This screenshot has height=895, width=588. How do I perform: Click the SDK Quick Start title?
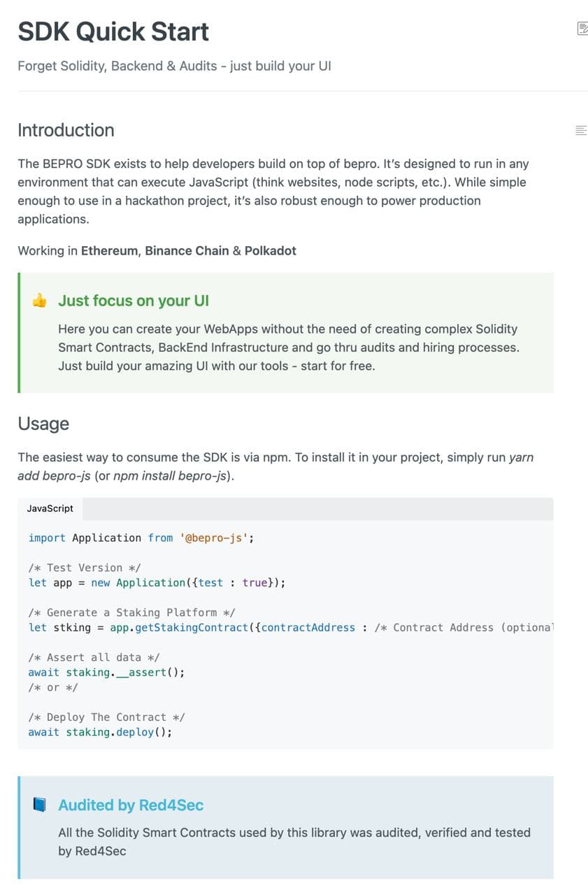pyautogui.click(x=113, y=31)
